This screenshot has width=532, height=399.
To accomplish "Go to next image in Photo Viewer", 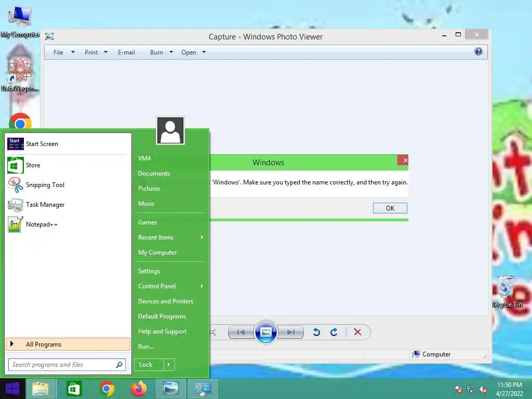I will [291, 332].
